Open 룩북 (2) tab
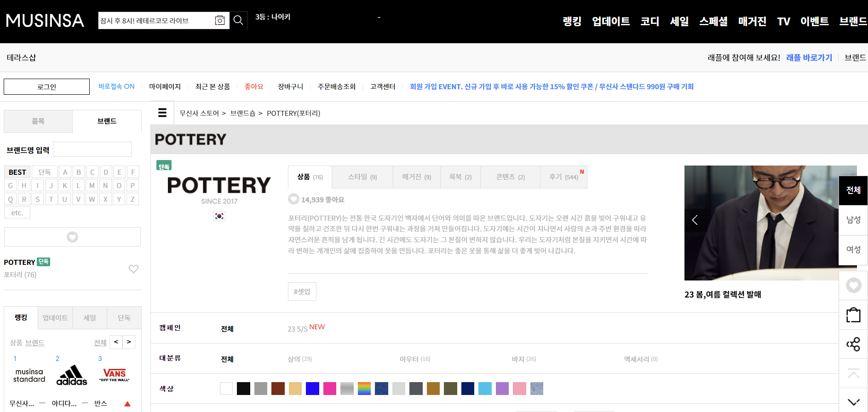 460,177
